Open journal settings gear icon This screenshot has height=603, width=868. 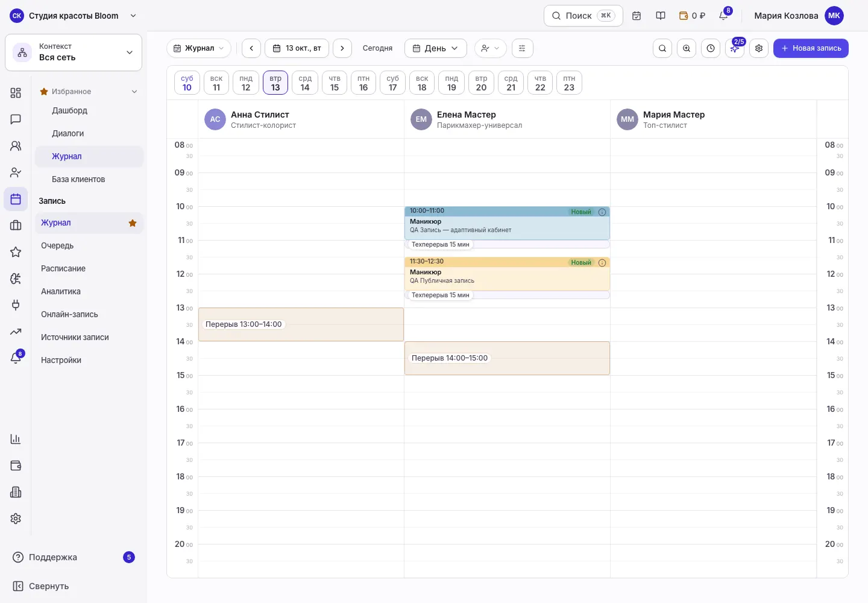[759, 48]
